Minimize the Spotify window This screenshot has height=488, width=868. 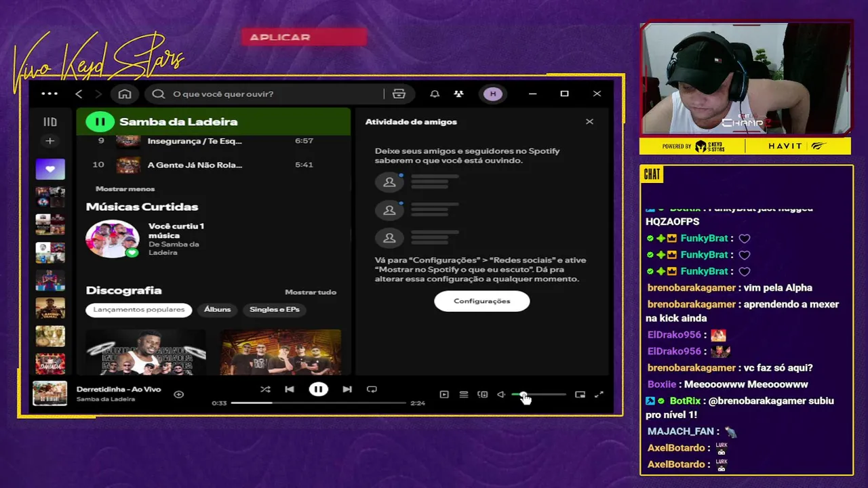click(x=532, y=94)
